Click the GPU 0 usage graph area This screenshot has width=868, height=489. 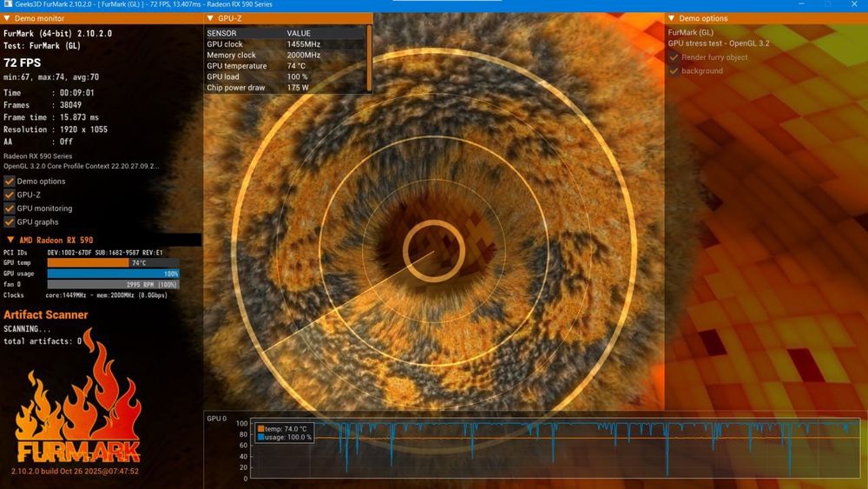click(x=556, y=448)
